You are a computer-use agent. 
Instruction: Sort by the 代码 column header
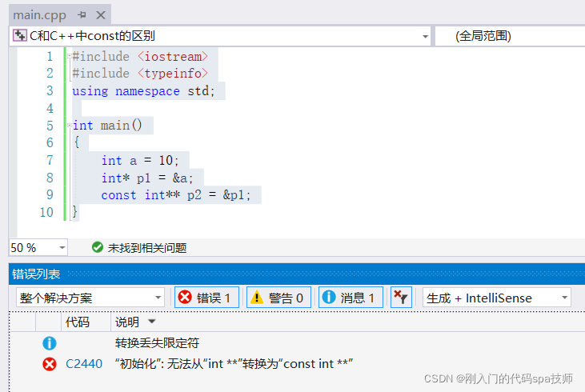click(x=78, y=322)
